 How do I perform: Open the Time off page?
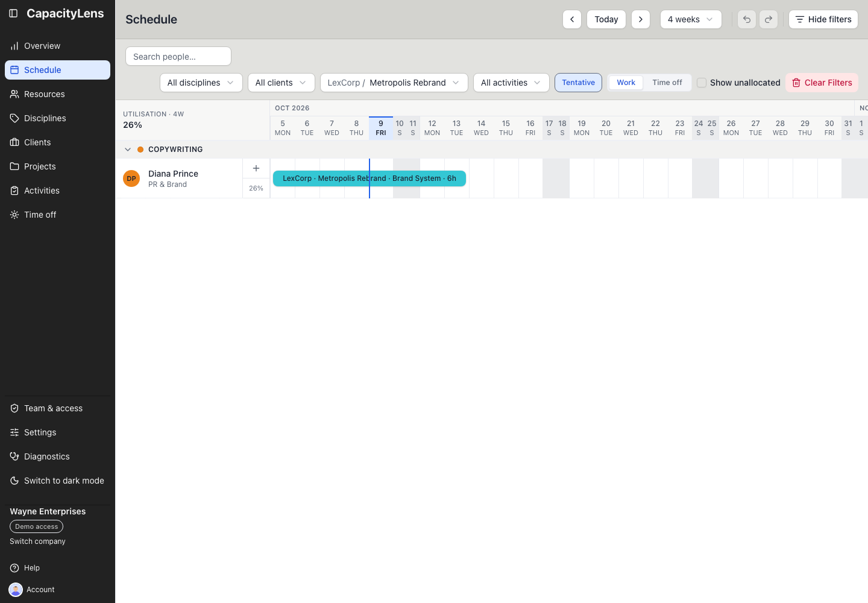point(57,215)
